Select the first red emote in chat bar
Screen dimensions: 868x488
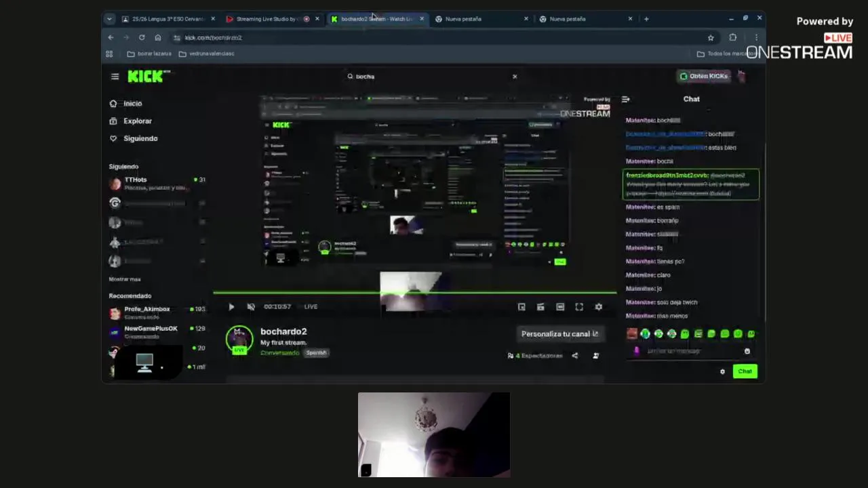(x=631, y=333)
